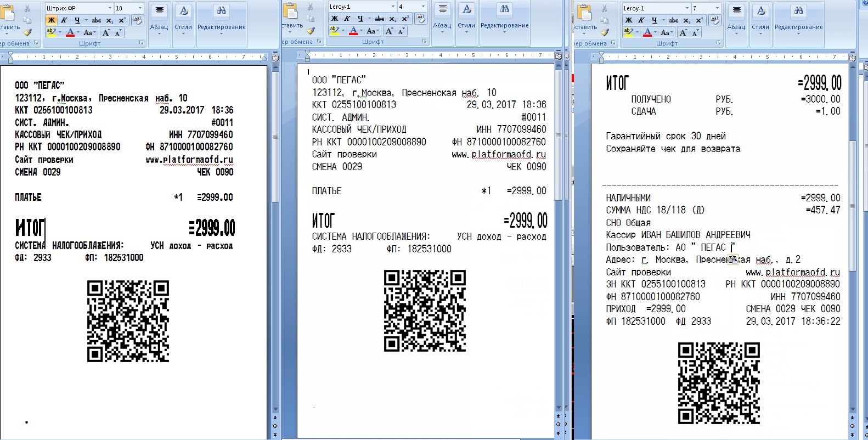Image resolution: width=868 pixels, height=440 pixels.
Task: Clear formatting in the right size-7 window
Action: click(x=715, y=20)
